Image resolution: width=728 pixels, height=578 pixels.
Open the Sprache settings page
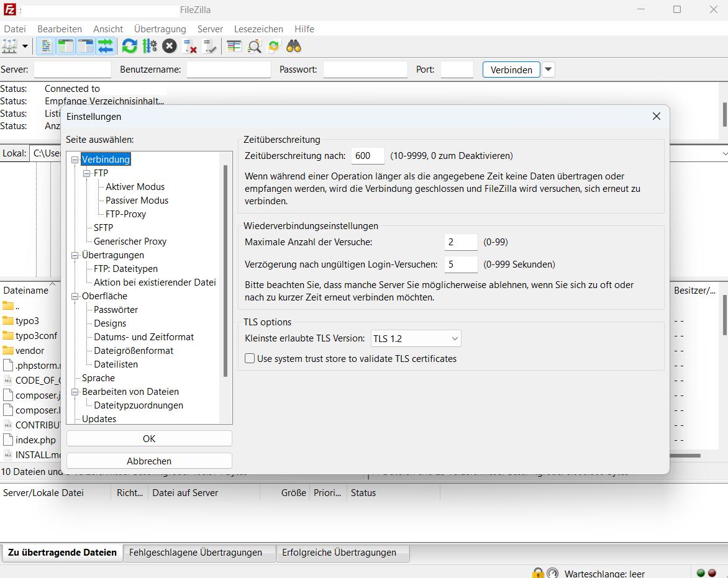pos(98,377)
